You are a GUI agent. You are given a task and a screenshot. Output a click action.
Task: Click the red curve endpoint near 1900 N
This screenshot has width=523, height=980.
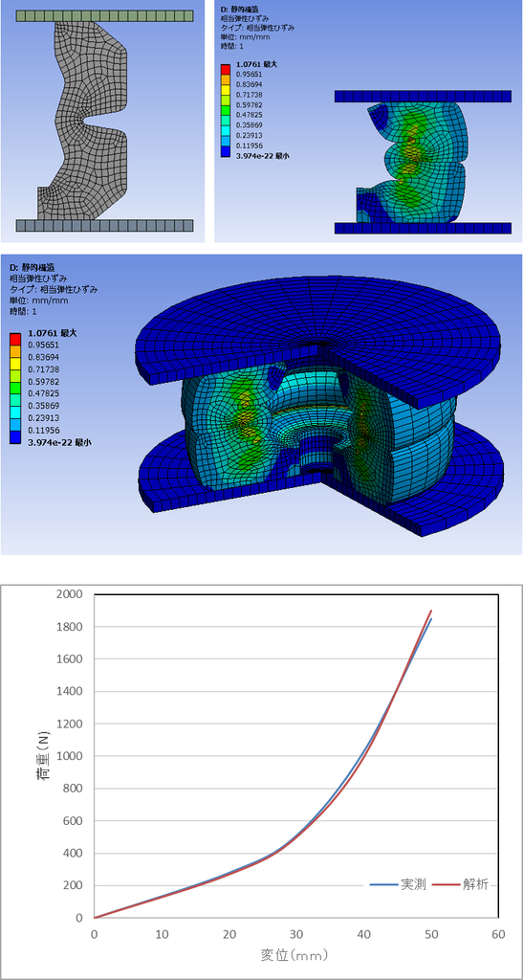point(431,611)
